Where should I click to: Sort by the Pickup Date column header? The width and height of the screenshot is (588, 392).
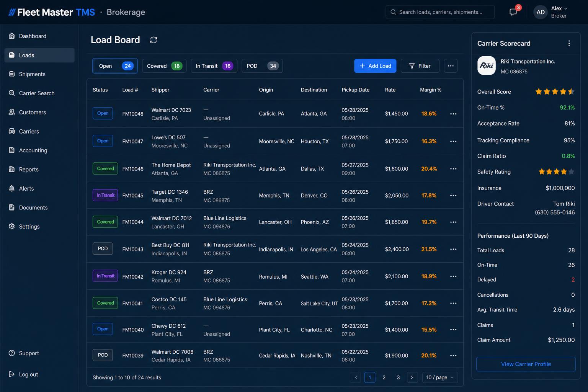click(356, 90)
